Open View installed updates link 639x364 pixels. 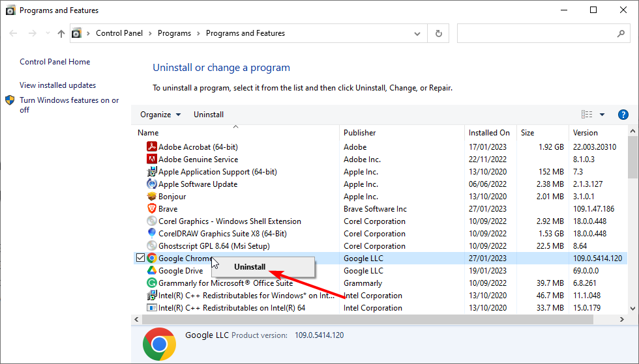58,85
